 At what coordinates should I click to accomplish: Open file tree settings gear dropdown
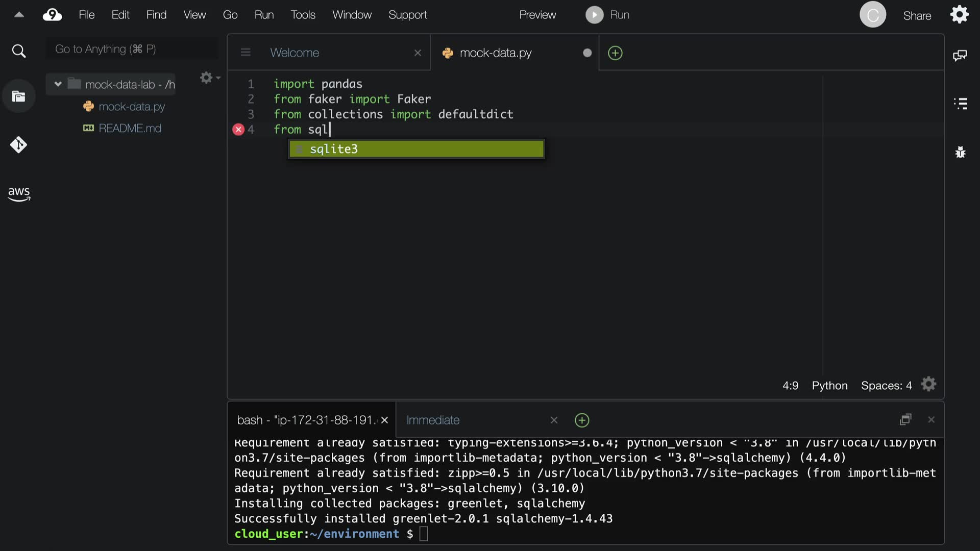[209, 78]
